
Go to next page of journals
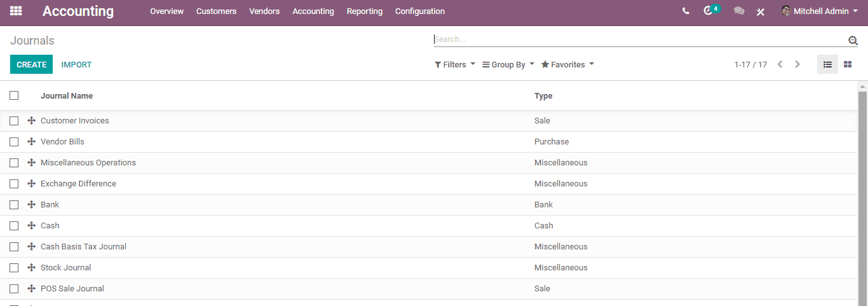click(x=797, y=64)
